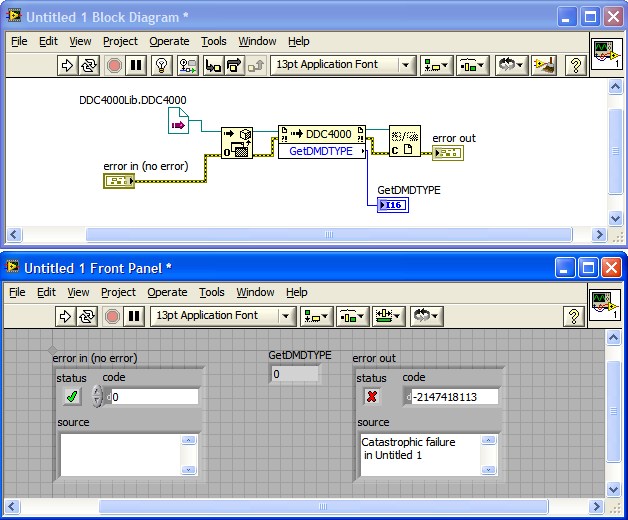The width and height of the screenshot is (628, 520).
Task: Open Operate menu in Front Panel window
Action: (x=167, y=292)
